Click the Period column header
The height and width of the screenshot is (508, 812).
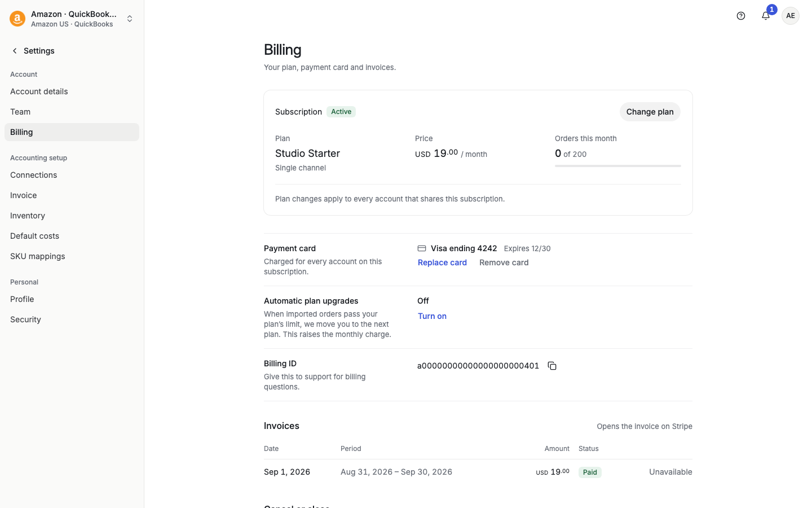pyautogui.click(x=351, y=449)
